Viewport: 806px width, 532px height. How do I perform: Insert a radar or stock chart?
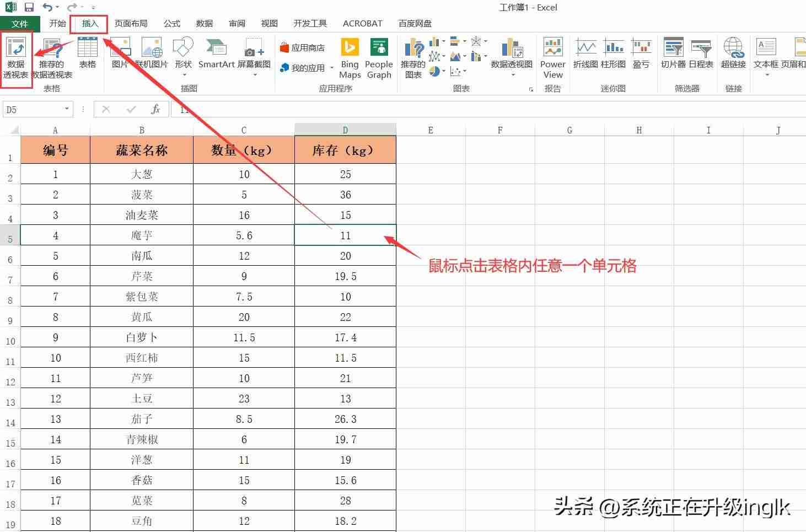476,42
